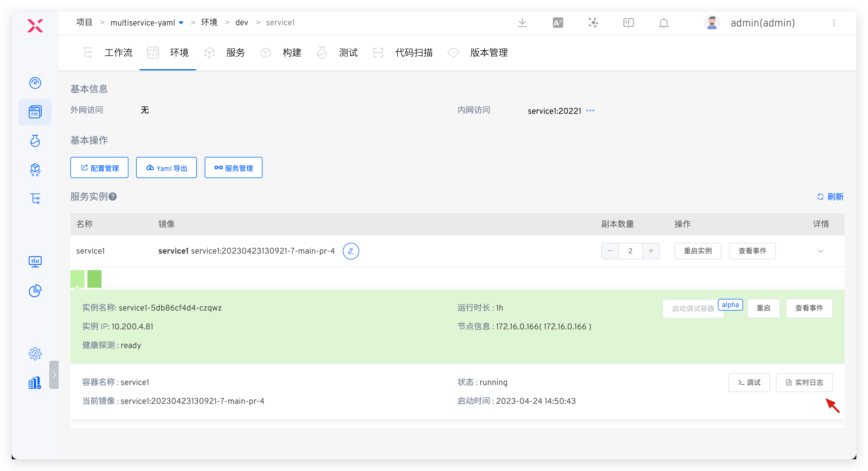Switch language via the translate icon
This screenshot has width=868, height=471.
(558, 23)
